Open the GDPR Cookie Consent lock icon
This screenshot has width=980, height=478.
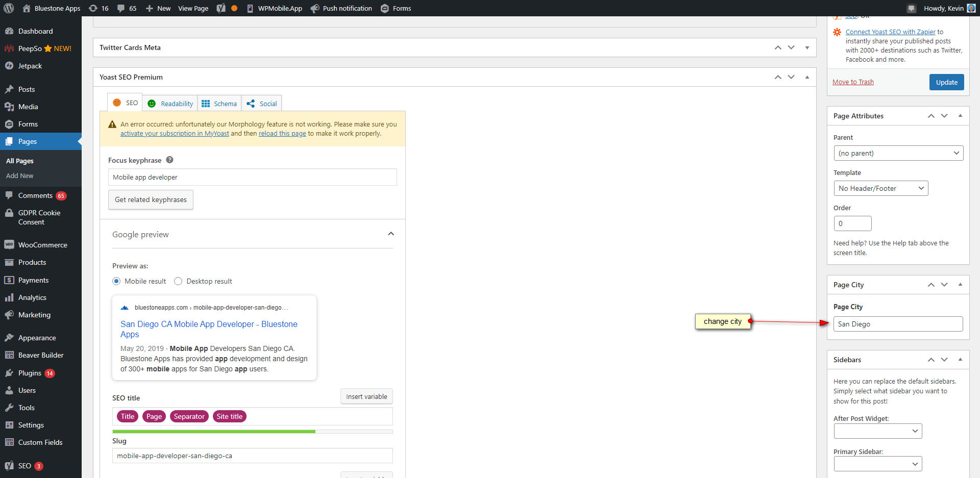click(x=9, y=213)
